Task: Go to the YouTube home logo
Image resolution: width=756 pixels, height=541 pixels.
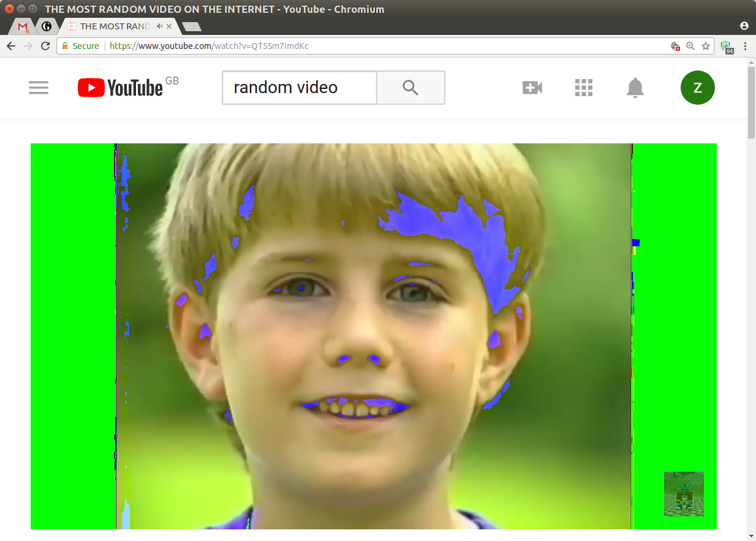Action: 120,88
